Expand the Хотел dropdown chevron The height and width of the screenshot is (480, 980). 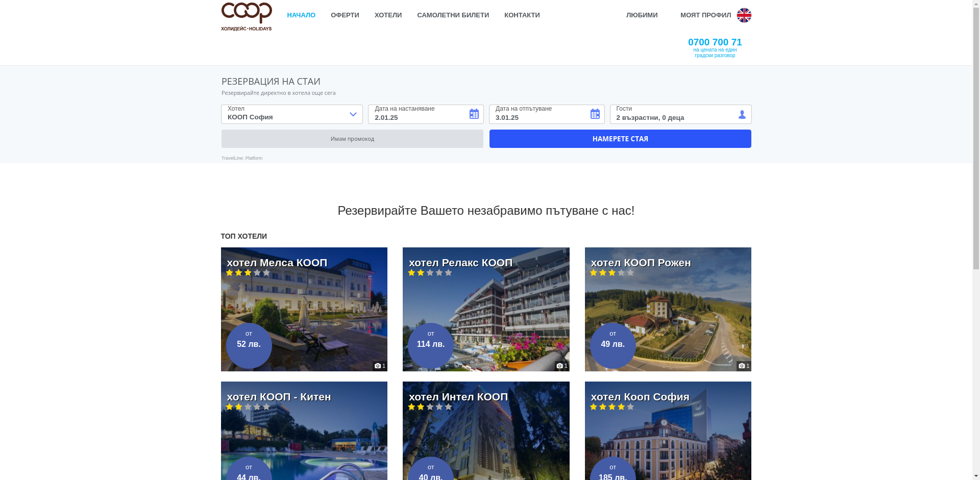[353, 114]
